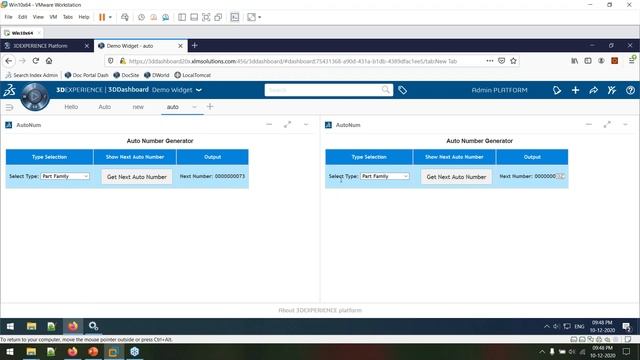This screenshot has height=360, width=640.
Task: Open a new Firefox tab
Action: [x=195, y=45]
